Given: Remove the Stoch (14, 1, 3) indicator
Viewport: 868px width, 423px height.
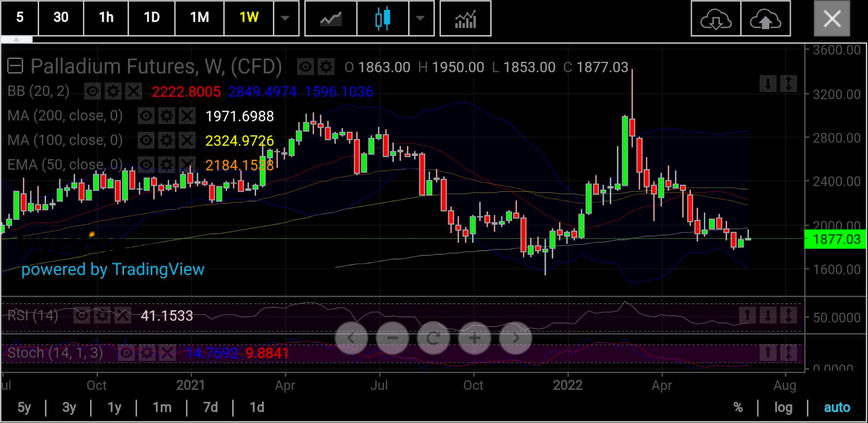Looking at the screenshot, I should coord(168,353).
